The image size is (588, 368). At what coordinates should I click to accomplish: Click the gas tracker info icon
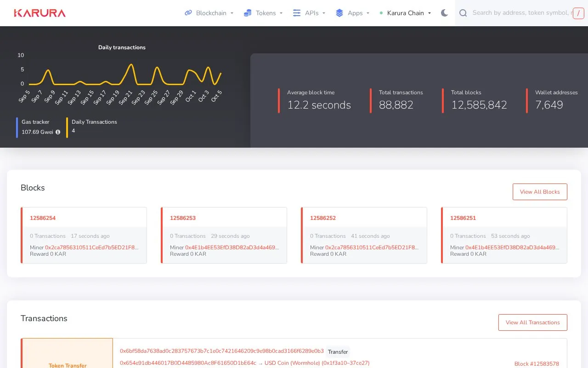pyautogui.click(x=58, y=132)
